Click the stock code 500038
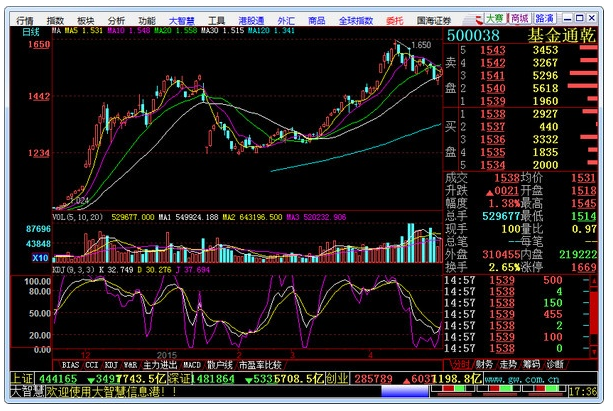Screen dimensions: 613x411 point(473,35)
